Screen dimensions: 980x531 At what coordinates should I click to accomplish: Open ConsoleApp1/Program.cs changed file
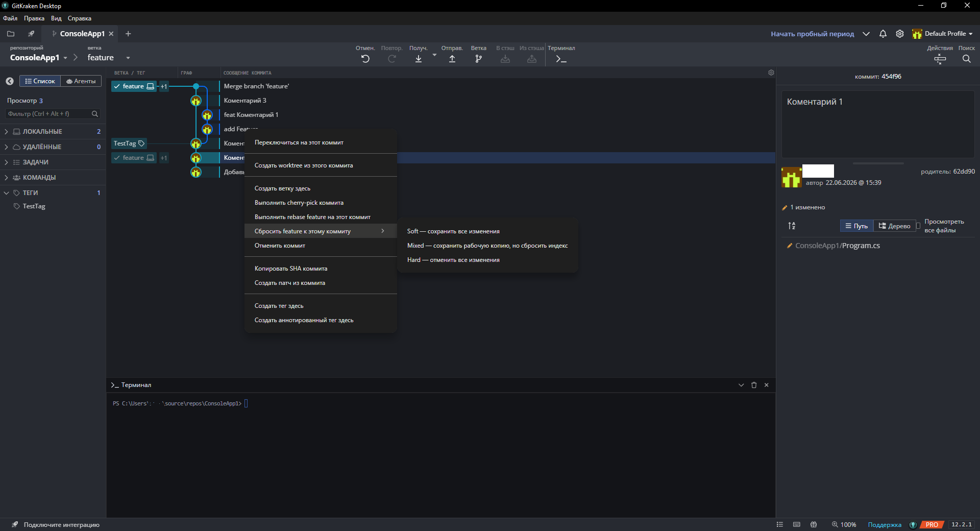(x=837, y=246)
